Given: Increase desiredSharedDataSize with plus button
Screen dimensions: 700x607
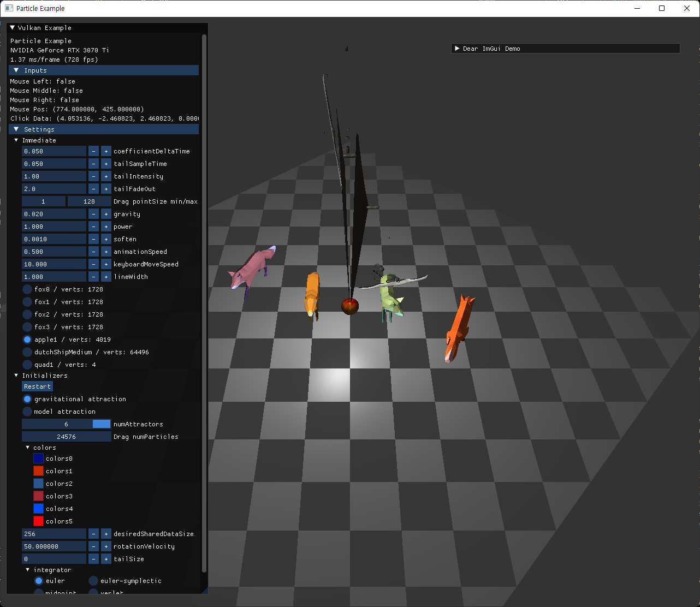Looking at the screenshot, I should click(106, 534).
